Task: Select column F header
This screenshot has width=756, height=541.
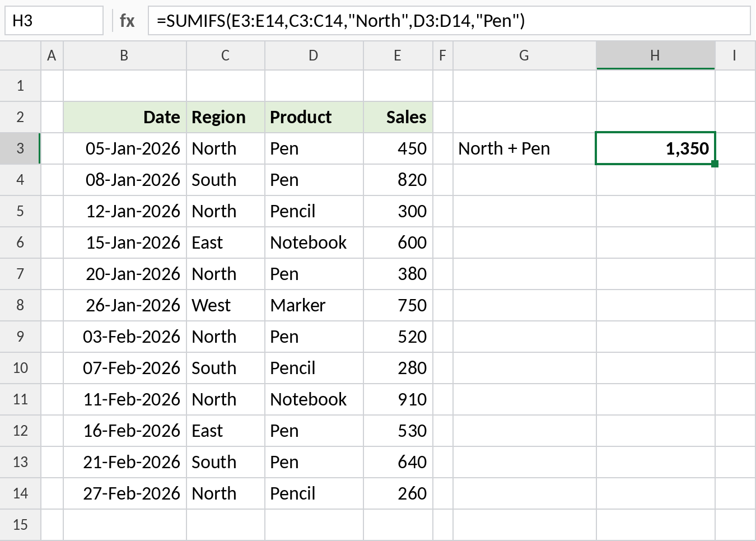Action: pyautogui.click(x=443, y=55)
